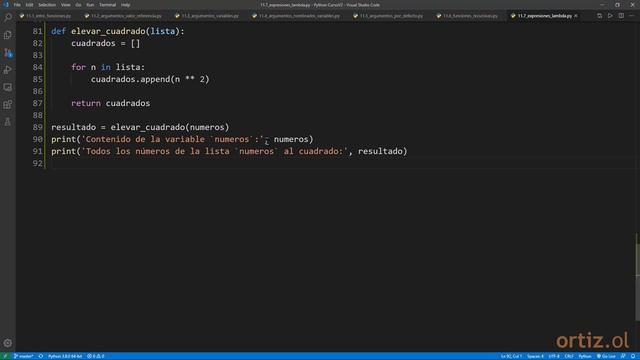
Task: Split the editor to the right
Action: click(x=621, y=16)
